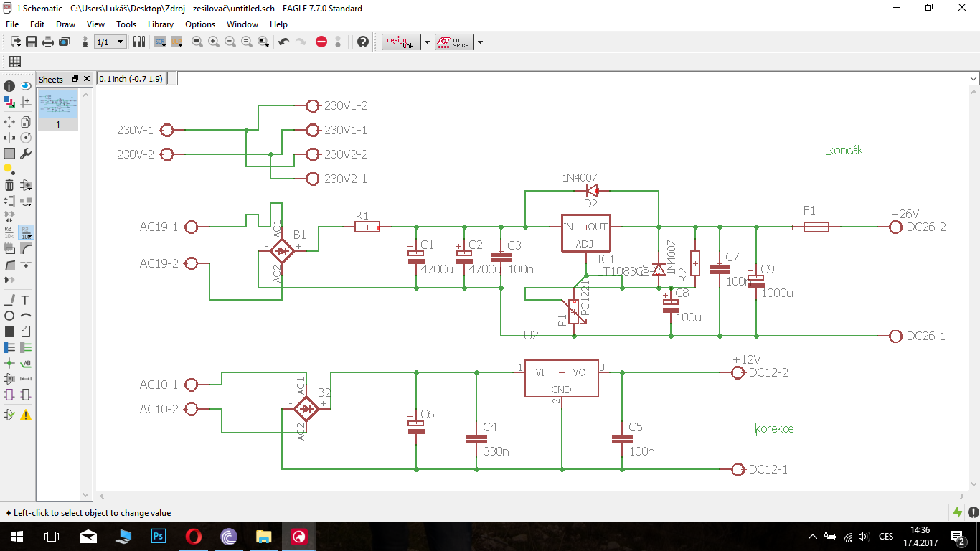
Task: Run the ERC electrical rule check
Action: [x=9, y=415]
